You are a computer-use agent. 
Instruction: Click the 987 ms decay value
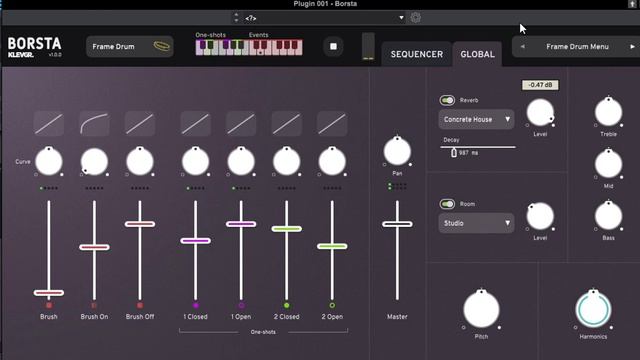point(468,153)
